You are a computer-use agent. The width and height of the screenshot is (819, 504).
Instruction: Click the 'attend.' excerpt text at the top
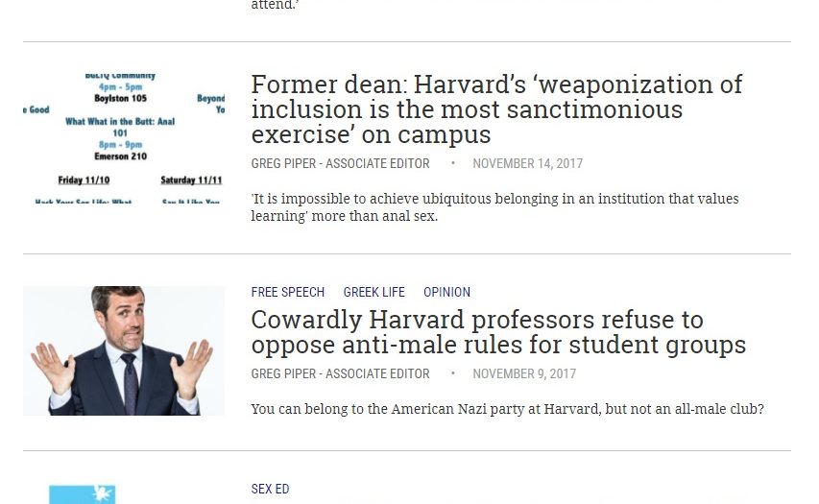click(275, 5)
